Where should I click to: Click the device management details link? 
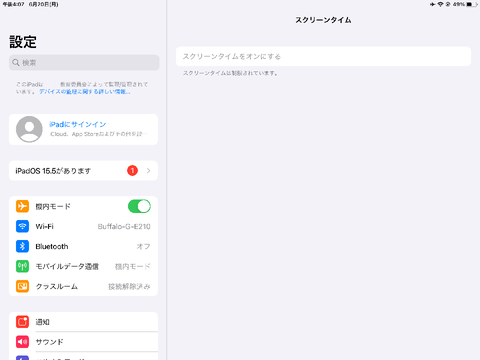85,92
